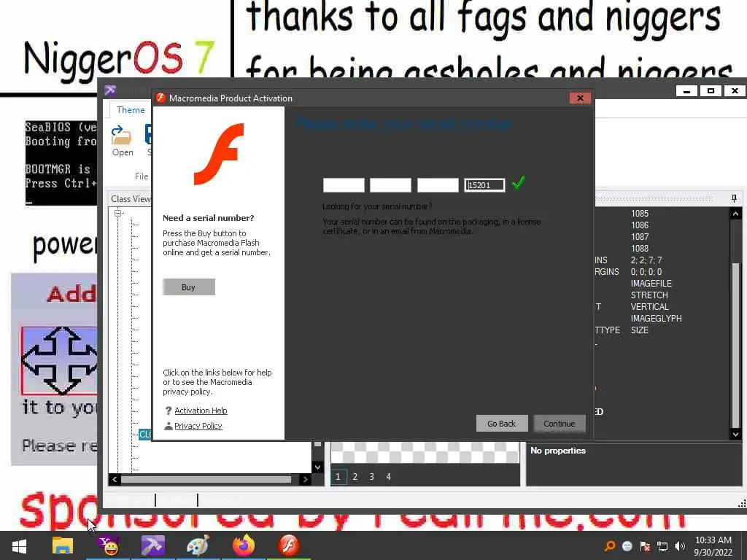Click the pin icon on the properties panel
747x560 pixels.
click(x=734, y=198)
